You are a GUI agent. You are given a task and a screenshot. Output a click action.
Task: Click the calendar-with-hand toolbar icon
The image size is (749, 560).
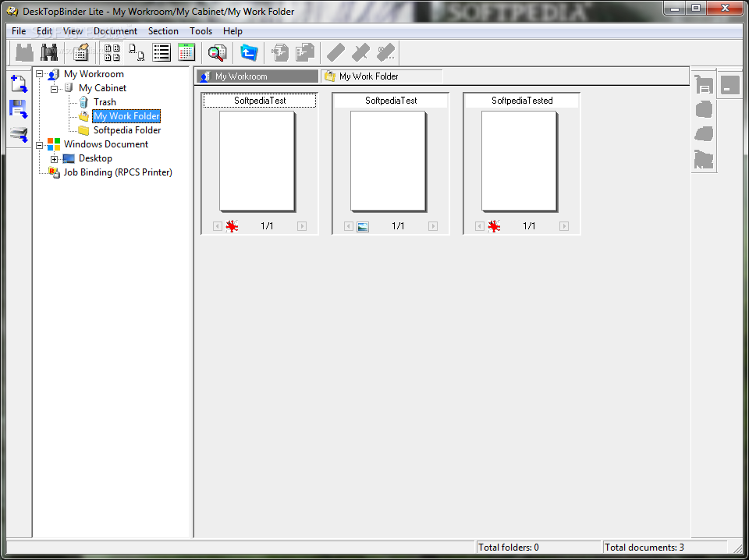click(80, 52)
